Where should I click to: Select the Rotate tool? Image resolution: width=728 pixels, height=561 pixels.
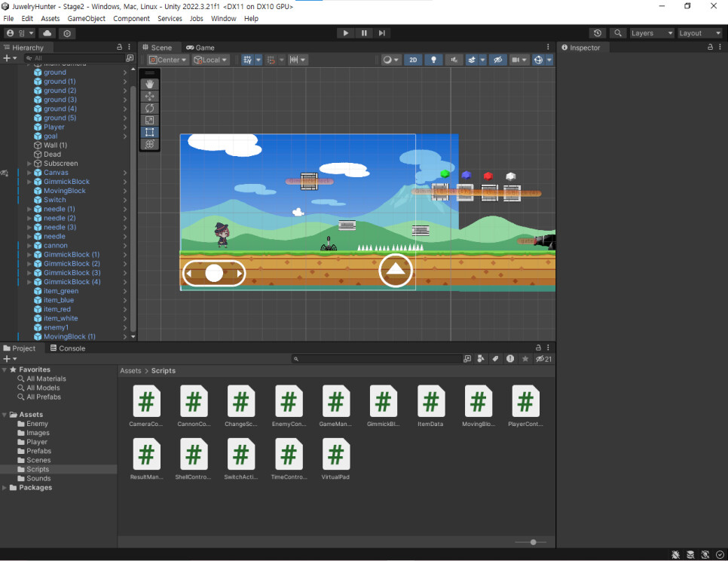coord(149,109)
